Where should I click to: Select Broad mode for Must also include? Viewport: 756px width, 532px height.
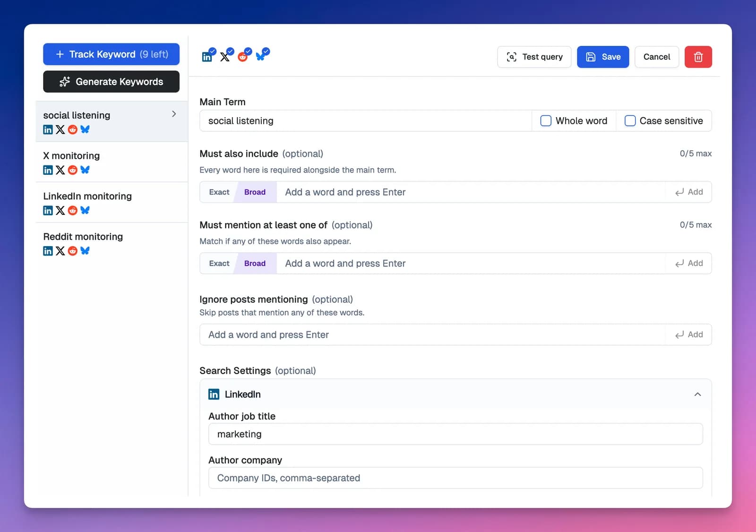click(x=255, y=192)
